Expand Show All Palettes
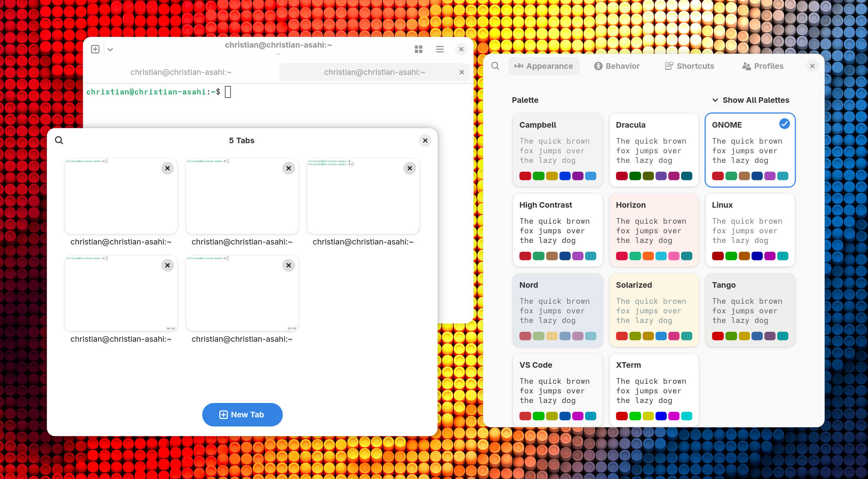 tap(750, 100)
